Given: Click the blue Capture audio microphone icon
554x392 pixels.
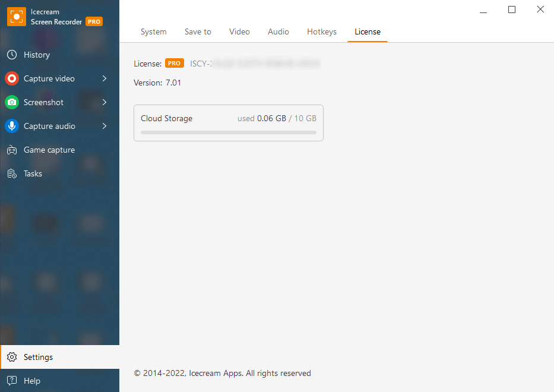Looking at the screenshot, I should coord(12,126).
